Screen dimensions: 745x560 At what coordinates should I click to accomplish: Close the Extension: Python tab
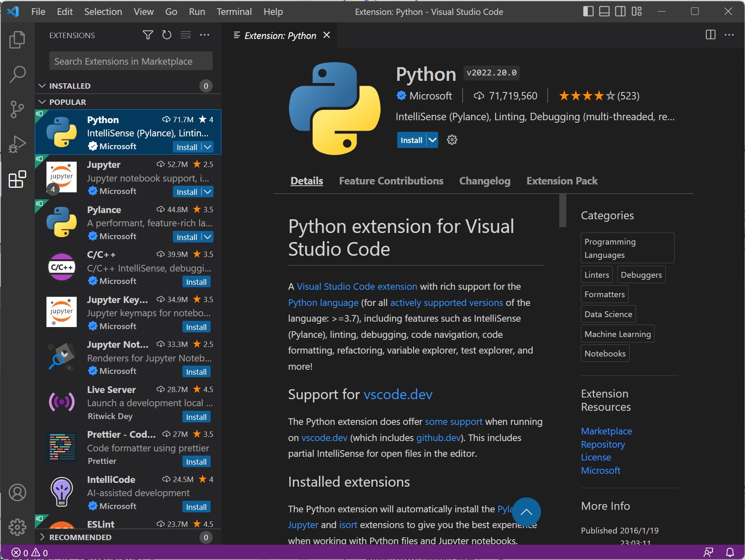(x=327, y=35)
